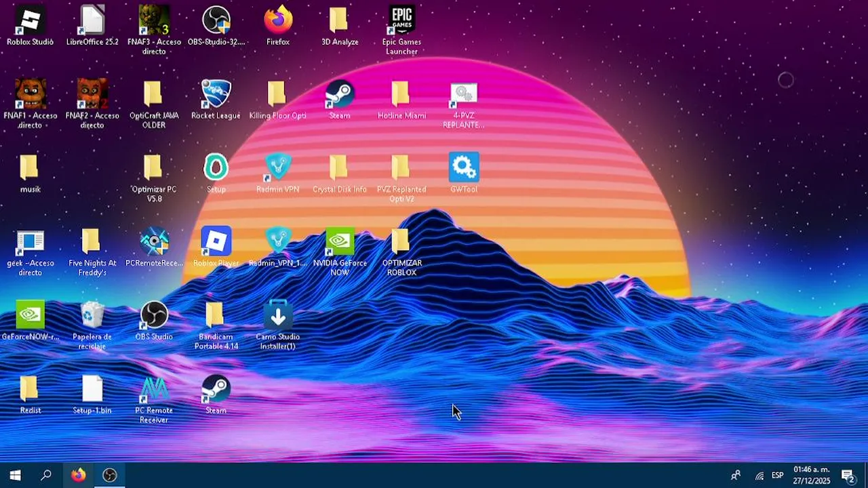The width and height of the screenshot is (868, 488).
Task: Select the FNAF2 shortcut icon
Action: (x=92, y=95)
